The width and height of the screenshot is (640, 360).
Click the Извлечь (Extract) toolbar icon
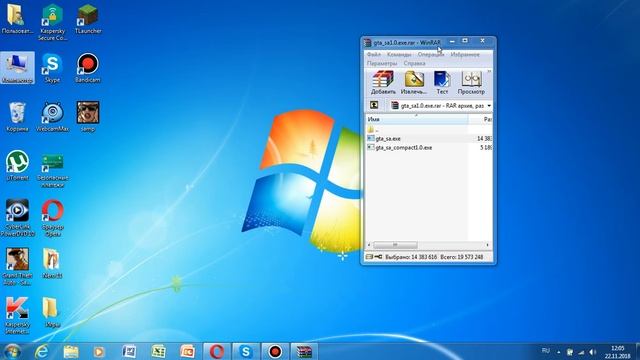pyautogui.click(x=413, y=82)
